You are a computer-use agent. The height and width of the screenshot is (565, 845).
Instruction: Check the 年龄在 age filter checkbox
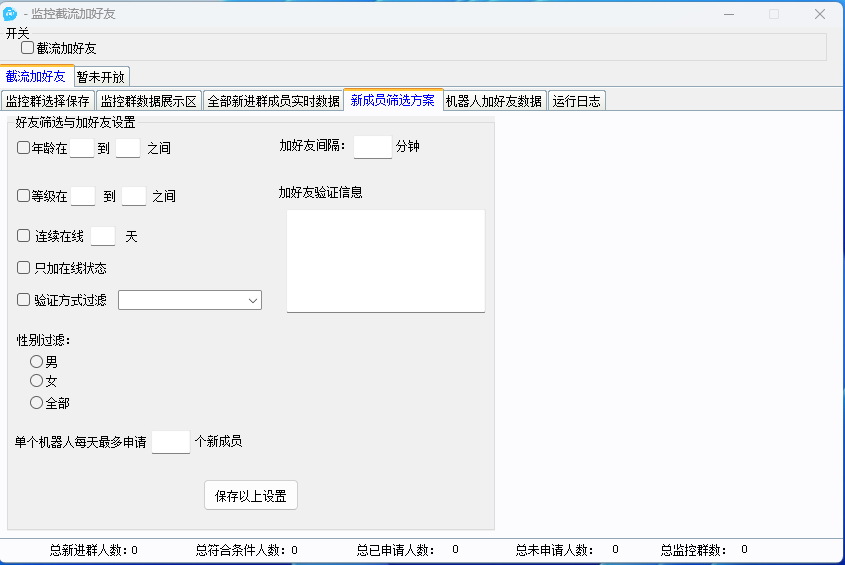[x=24, y=148]
